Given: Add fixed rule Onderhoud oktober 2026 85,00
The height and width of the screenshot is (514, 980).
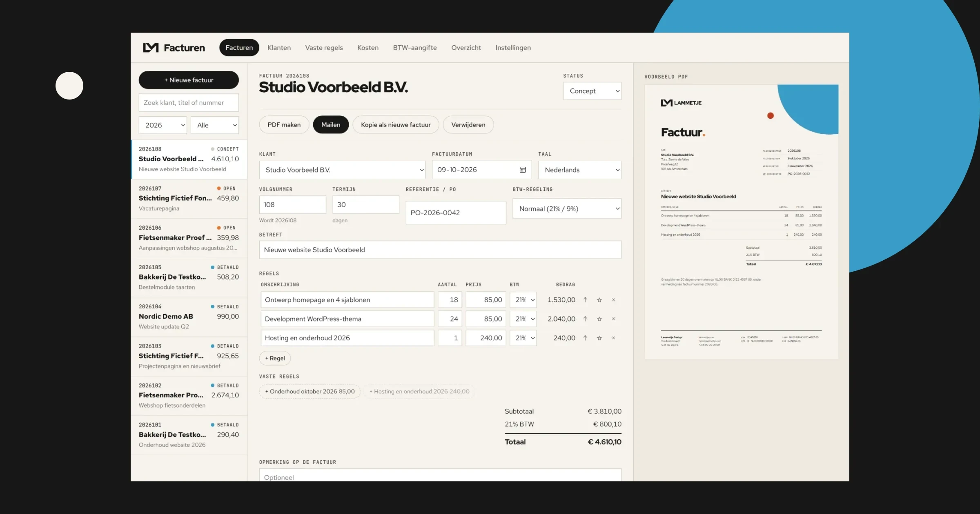Looking at the screenshot, I should 310,392.
